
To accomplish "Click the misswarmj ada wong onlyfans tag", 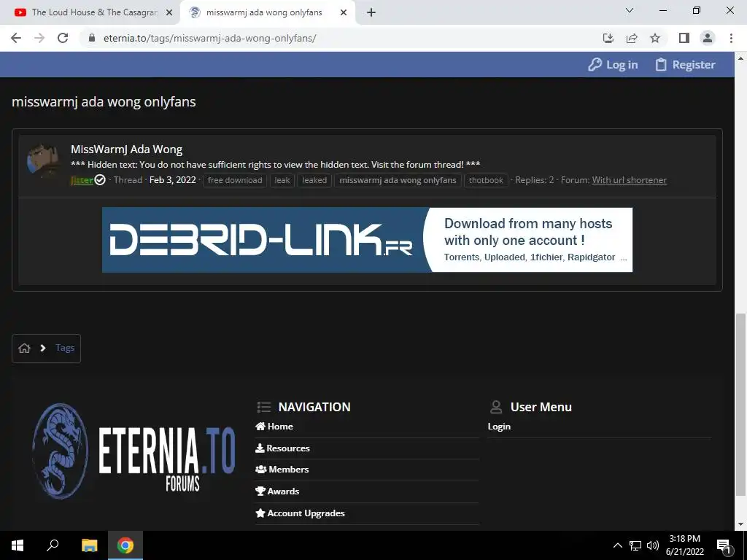I will pyautogui.click(x=398, y=180).
